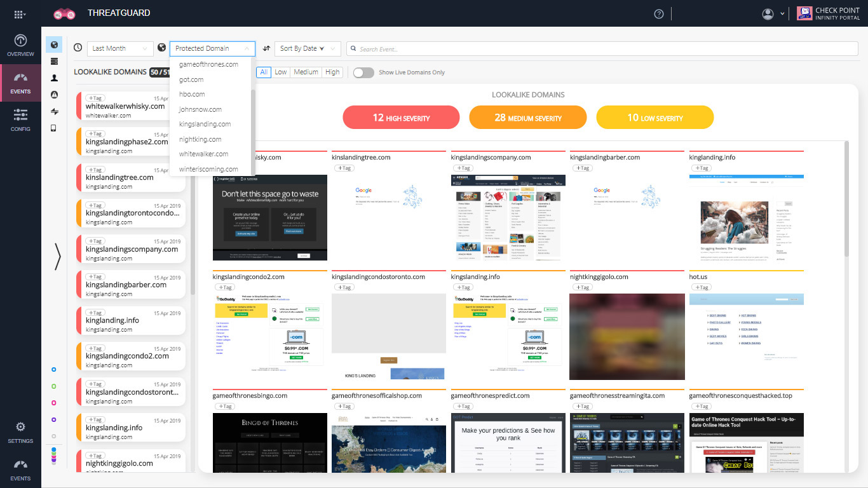Viewport: 868px width, 488px height.
Task: Select the High severity filter
Action: pyautogui.click(x=332, y=72)
